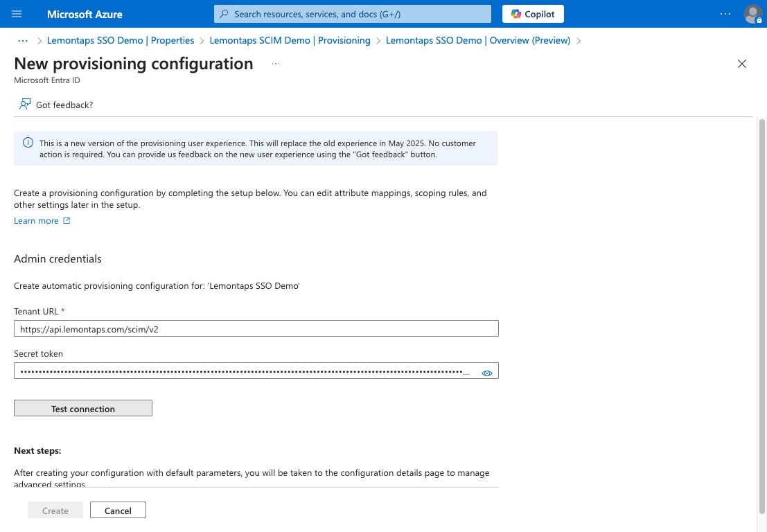
Task: Go to Lemontaps SSO Demo | Properties breadcrumb
Action: pos(121,41)
